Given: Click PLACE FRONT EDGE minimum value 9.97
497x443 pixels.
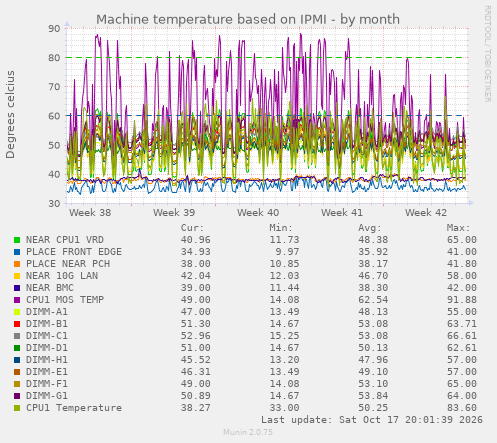Looking at the screenshot, I should [x=287, y=252].
